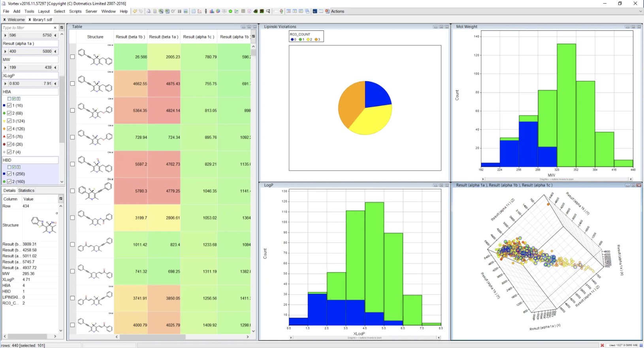Click the line chart toolbar icon
This screenshot has width=644, height=348.
[x=237, y=11]
